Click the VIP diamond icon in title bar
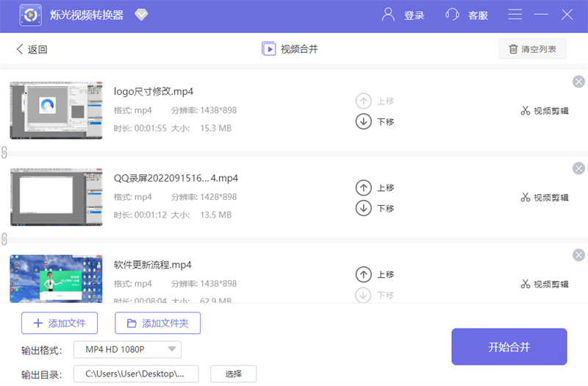 (x=141, y=15)
